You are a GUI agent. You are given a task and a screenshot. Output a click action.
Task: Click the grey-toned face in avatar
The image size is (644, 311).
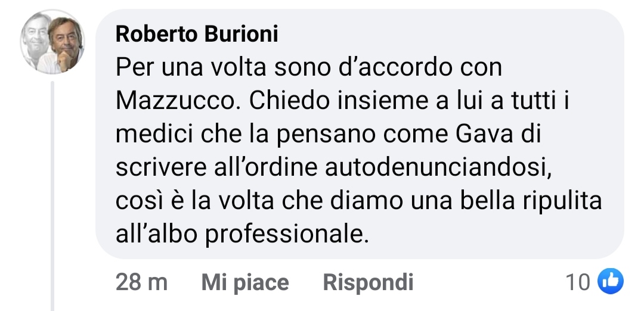(x=36, y=40)
